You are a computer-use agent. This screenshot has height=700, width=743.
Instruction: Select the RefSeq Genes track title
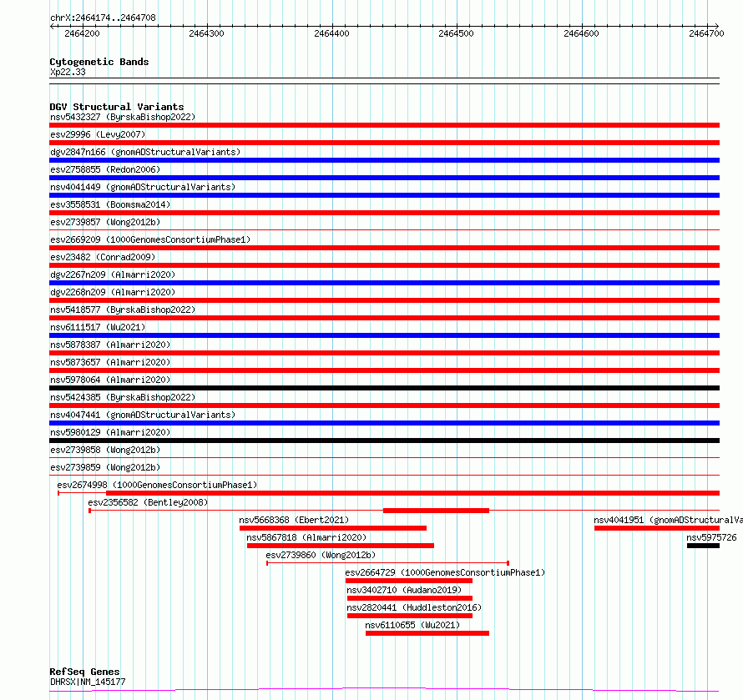[x=85, y=672]
